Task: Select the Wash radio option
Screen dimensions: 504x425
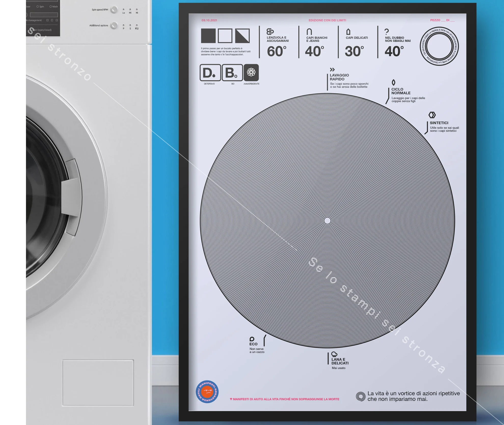Action: tap(50, 7)
